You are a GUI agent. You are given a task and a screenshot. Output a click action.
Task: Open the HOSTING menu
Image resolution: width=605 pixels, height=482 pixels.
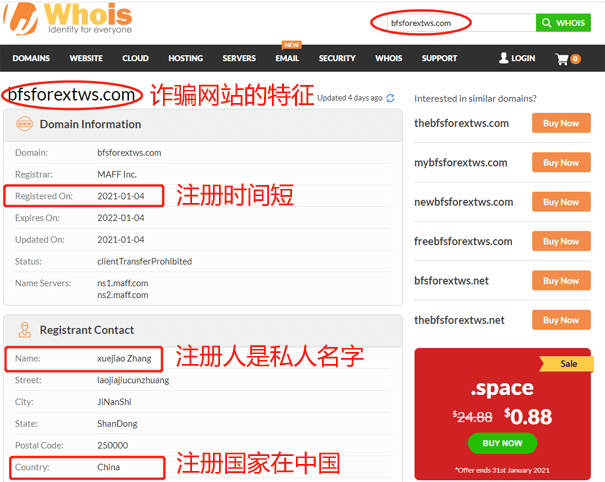point(186,58)
